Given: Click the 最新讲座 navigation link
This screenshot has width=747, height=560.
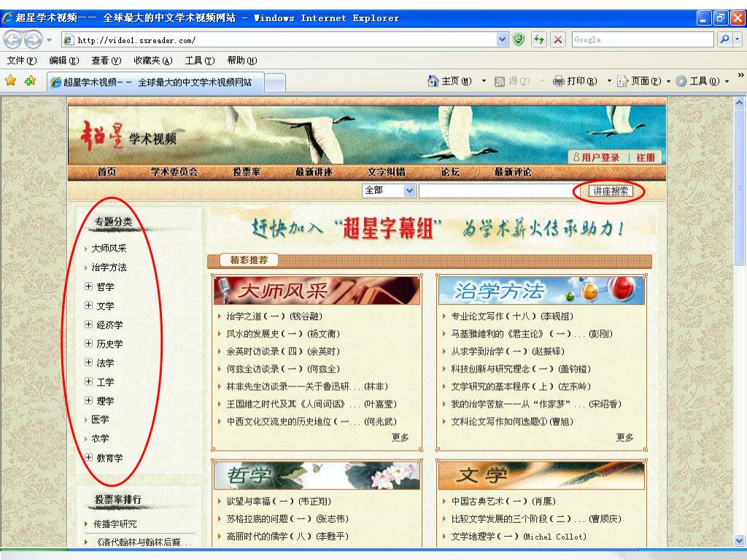Looking at the screenshot, I should 314,172.
